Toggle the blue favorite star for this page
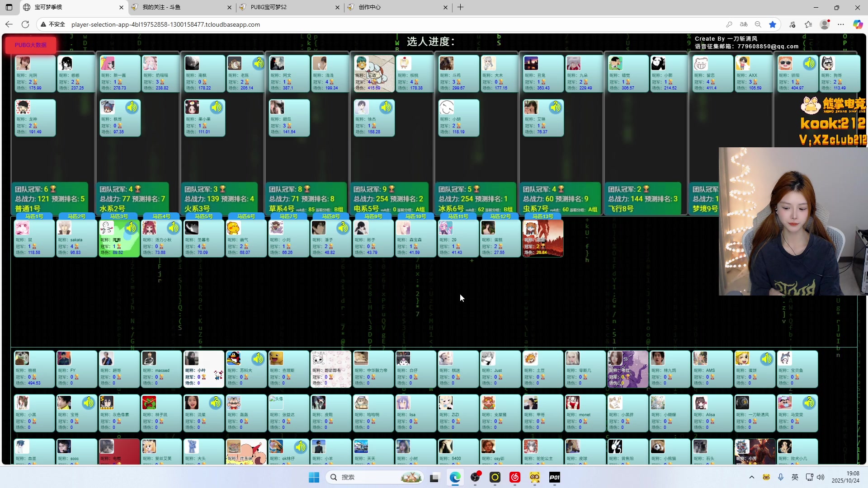 coord(773,24)
